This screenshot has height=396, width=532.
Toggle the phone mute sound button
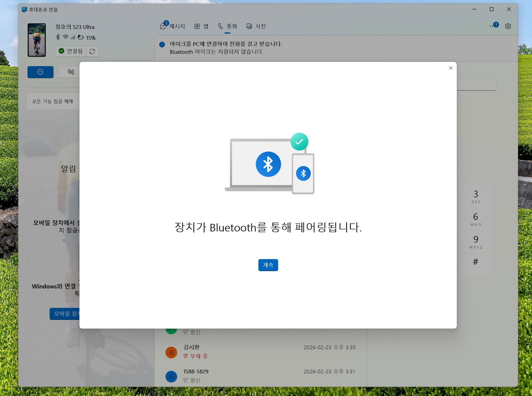coord(71,72)
